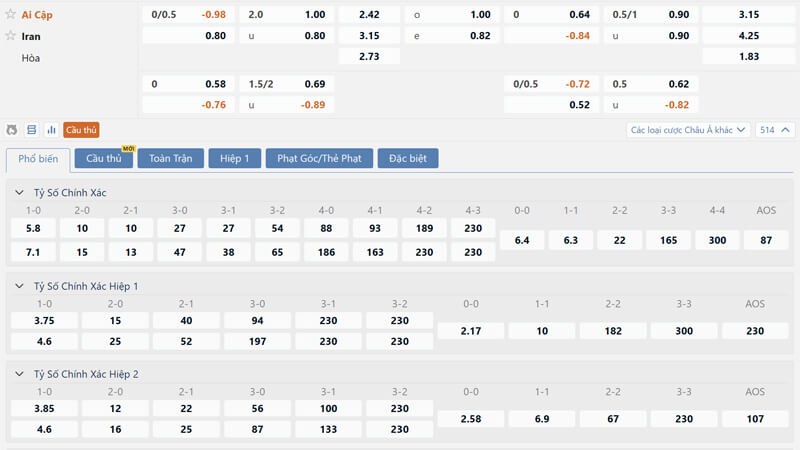Select second-half AOS odds 107
Viewport: 800px width, 450px height.
(x=755, y=419)
